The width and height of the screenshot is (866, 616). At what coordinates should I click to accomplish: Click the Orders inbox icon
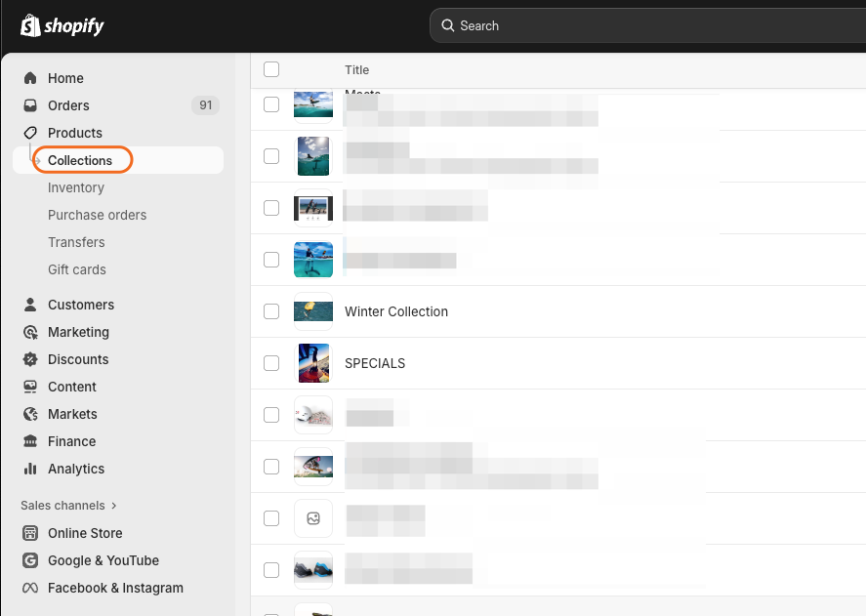click(30, 105)
